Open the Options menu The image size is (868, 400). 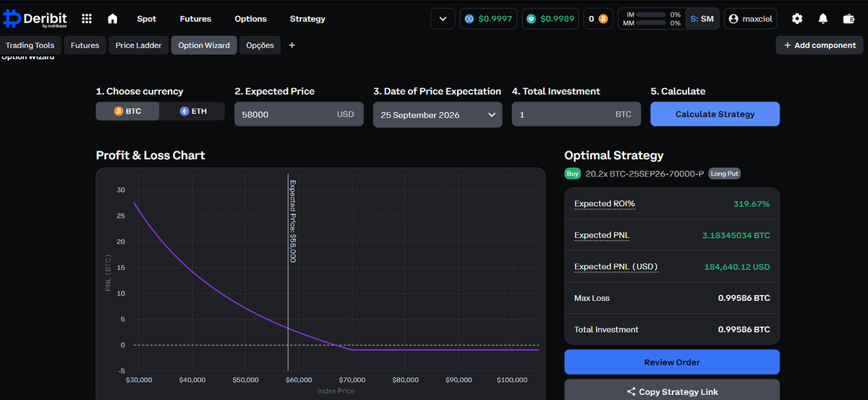(250, 19)
